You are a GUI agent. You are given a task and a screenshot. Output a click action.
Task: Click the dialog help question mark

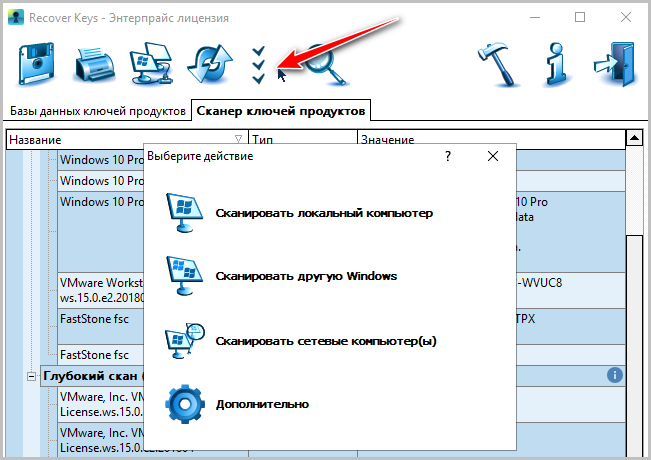pos(448,156)
